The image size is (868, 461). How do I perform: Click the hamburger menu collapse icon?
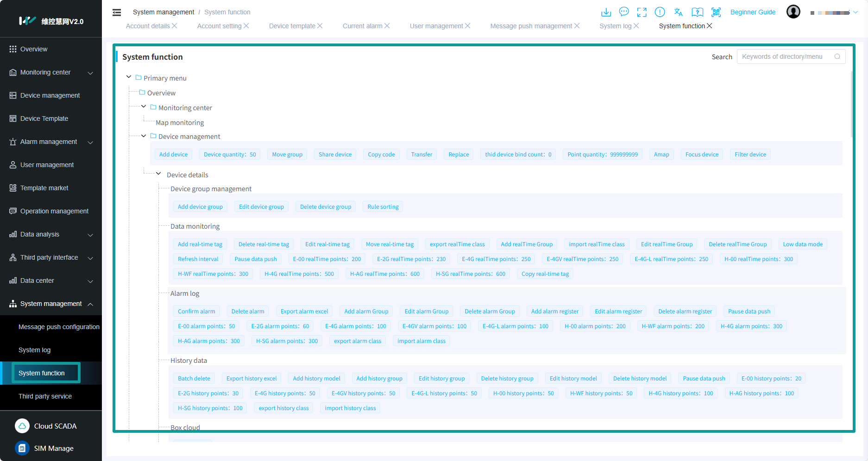[117, 12]
